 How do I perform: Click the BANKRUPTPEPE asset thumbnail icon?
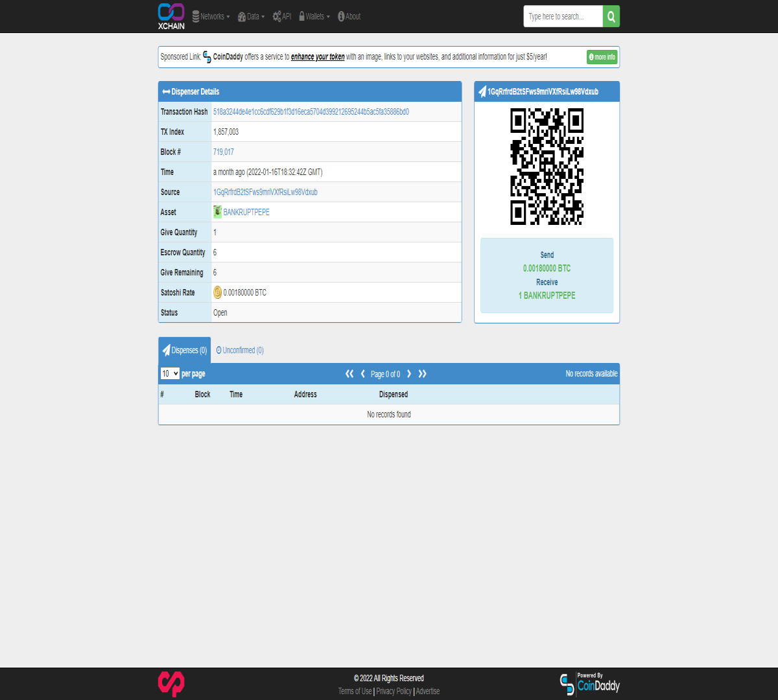(217, 212)
